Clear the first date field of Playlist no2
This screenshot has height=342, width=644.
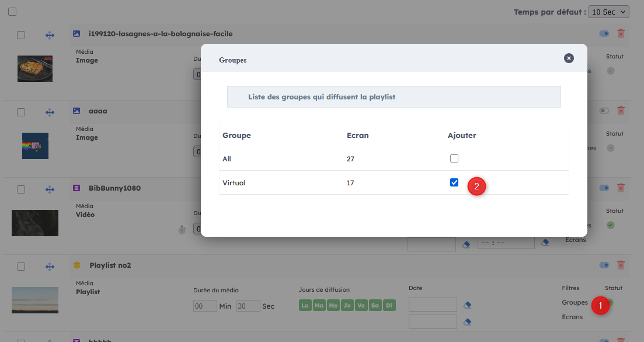467,305
